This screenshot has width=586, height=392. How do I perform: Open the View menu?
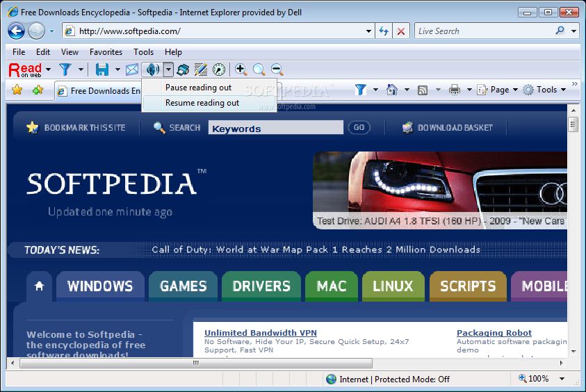[x=70, y=52]
